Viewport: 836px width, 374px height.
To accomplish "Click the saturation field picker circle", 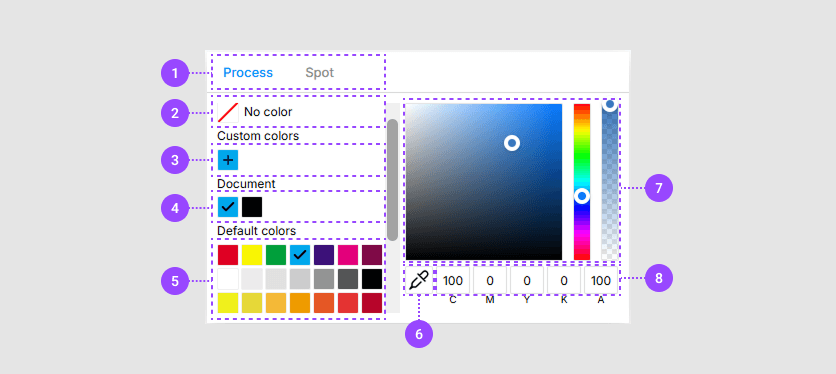I will click(512, 143).
